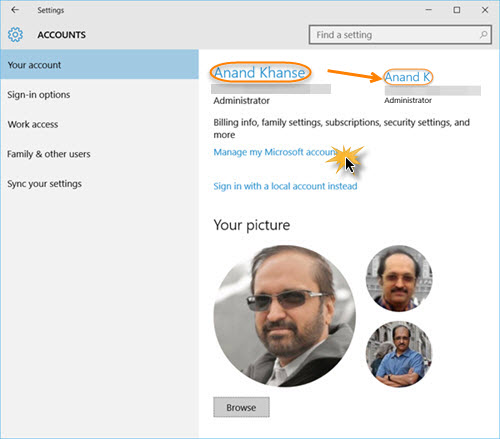Open the Your account section
Screen dimensions: 500x439
[99, 65]
